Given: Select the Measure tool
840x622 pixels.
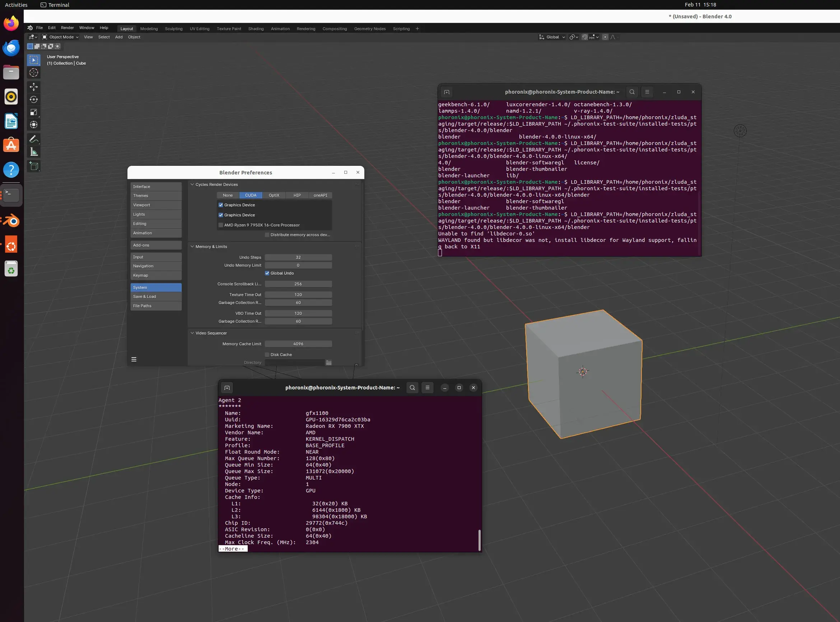Looking at the screenshot, I should (34, 152).
